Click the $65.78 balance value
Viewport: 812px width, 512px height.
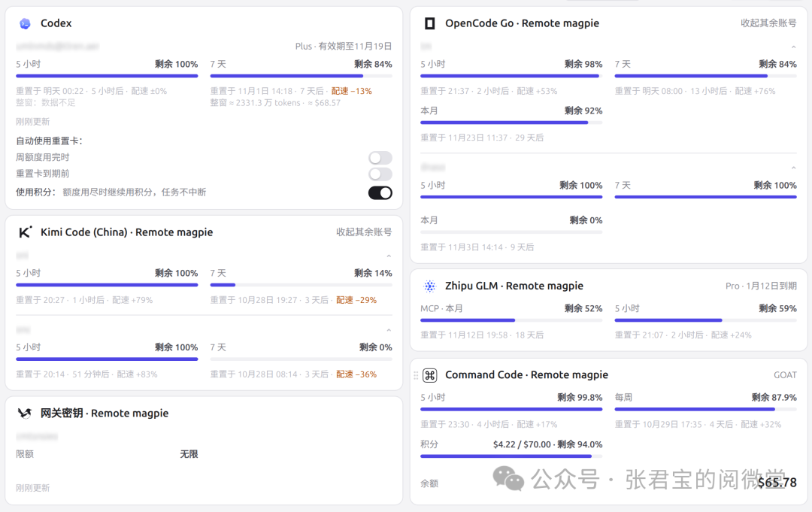point(777,483)
